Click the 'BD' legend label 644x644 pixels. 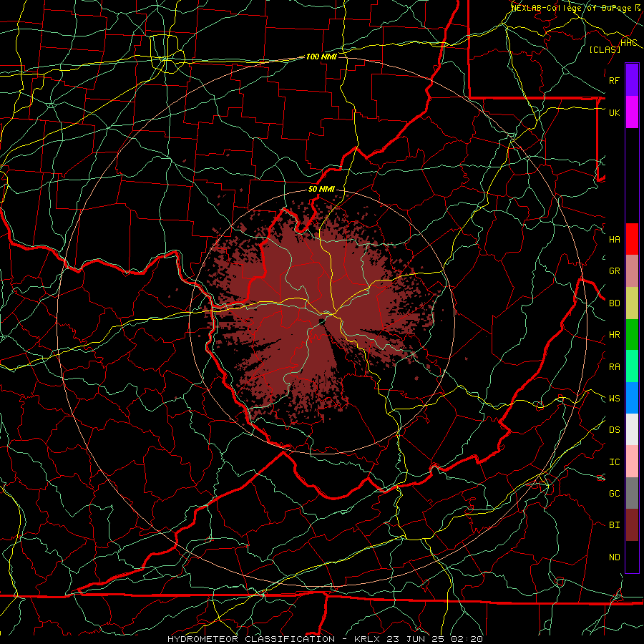pos(614,303)
